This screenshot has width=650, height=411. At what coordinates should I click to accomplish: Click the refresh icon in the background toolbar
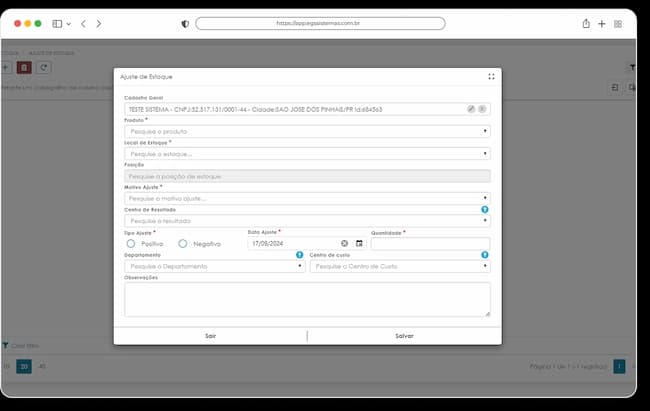pos(44,67)
